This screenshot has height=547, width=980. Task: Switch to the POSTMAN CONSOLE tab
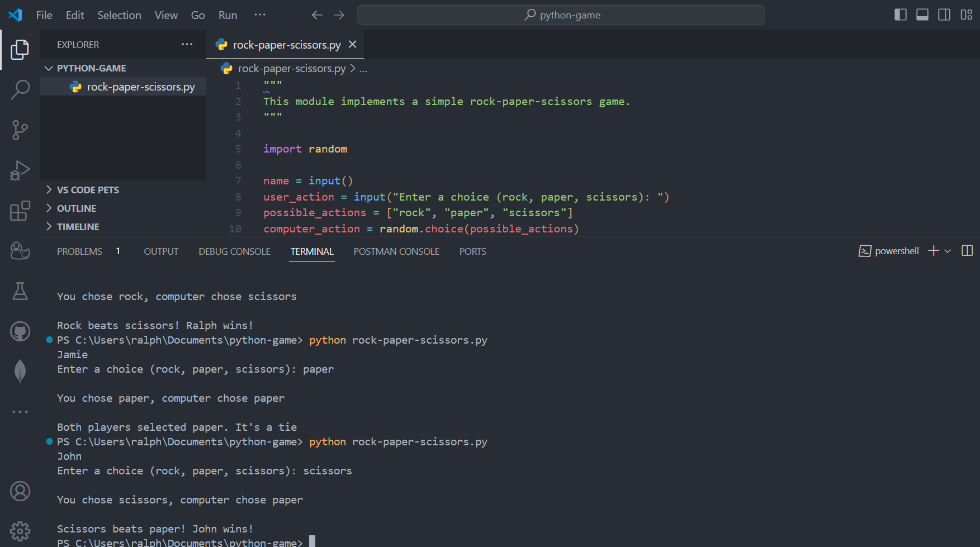click(x=396, y=251)
